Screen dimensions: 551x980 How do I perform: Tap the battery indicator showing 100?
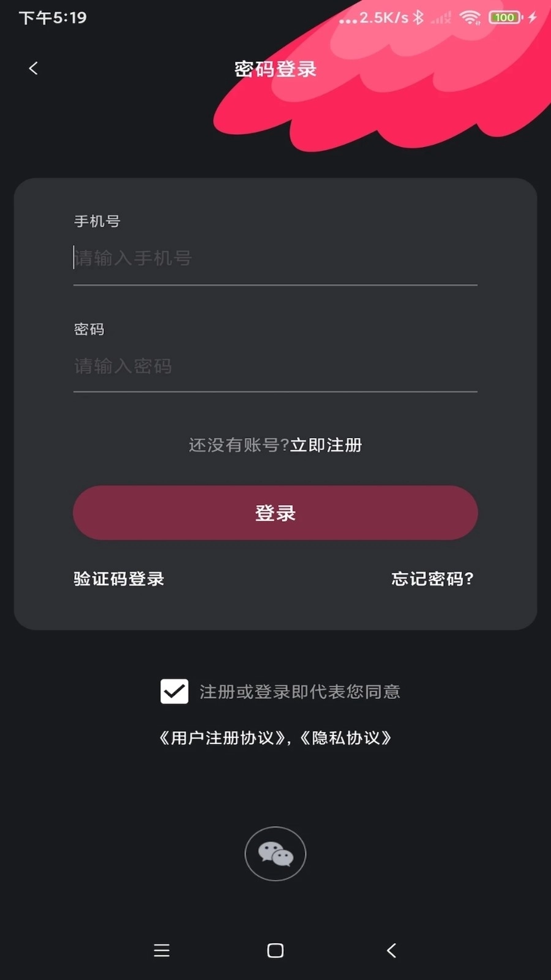pyautogui.click(x=506, y=17)
